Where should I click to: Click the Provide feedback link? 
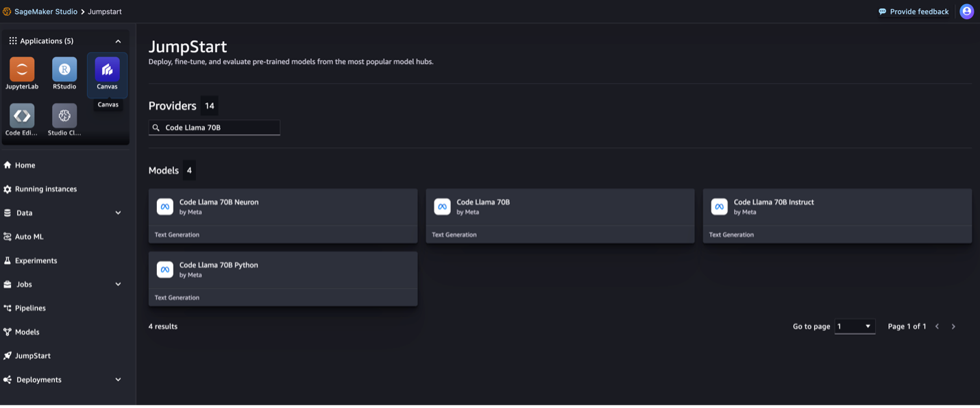[x=919, y=12]
